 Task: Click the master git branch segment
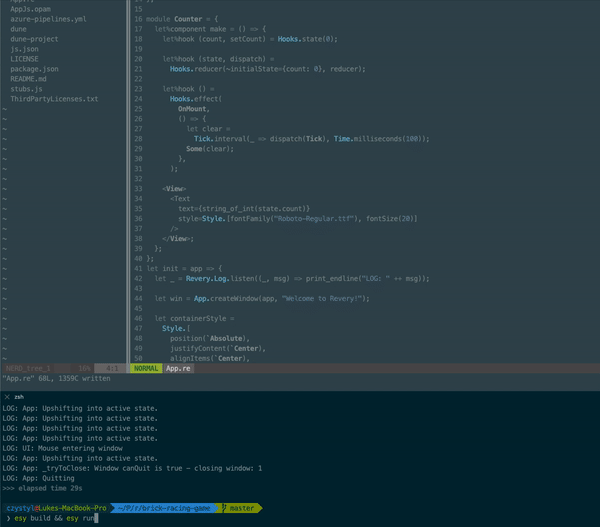(238, 508)
